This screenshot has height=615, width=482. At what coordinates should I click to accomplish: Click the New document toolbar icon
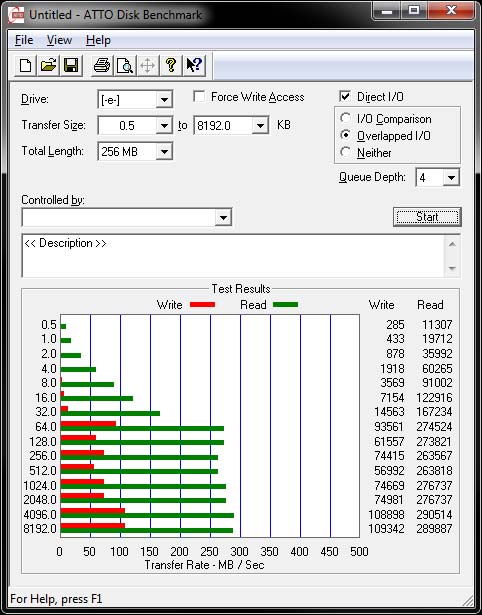pos(25,65)
